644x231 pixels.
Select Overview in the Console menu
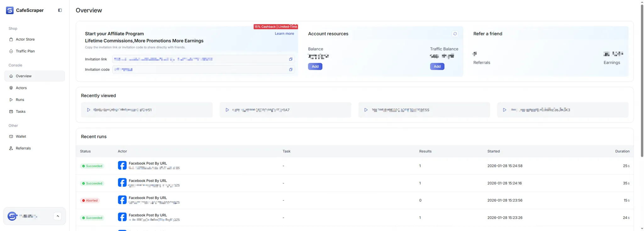(x=34, y=76)
